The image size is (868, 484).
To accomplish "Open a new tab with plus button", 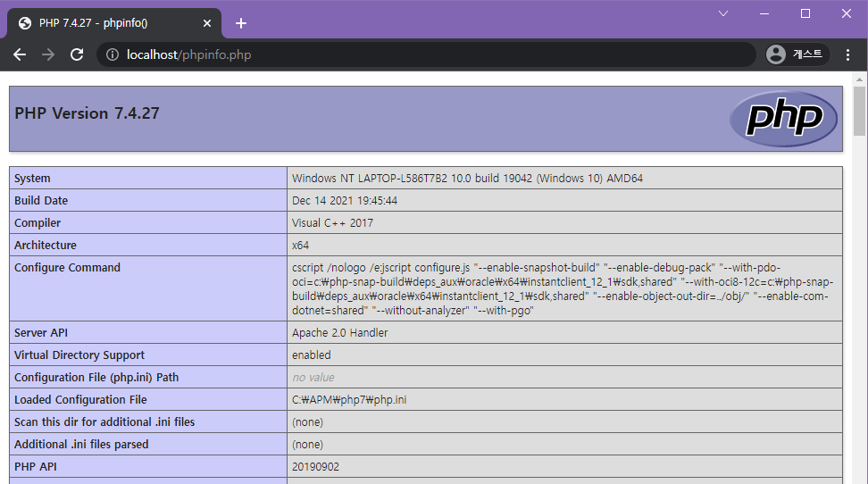I will (x=241, y=23).
